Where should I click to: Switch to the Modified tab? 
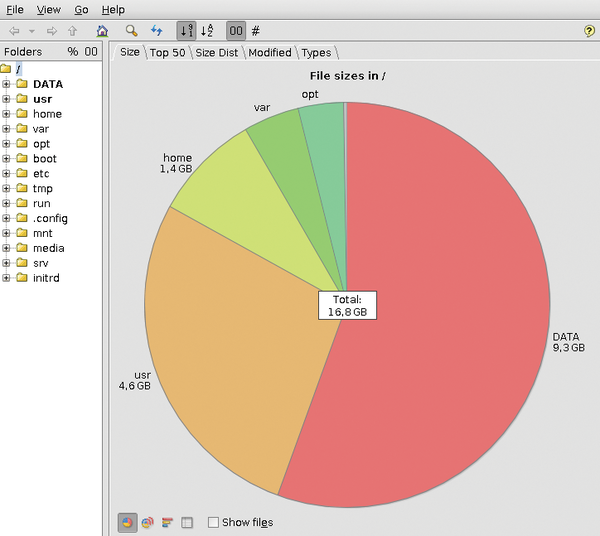pos(270,52)
